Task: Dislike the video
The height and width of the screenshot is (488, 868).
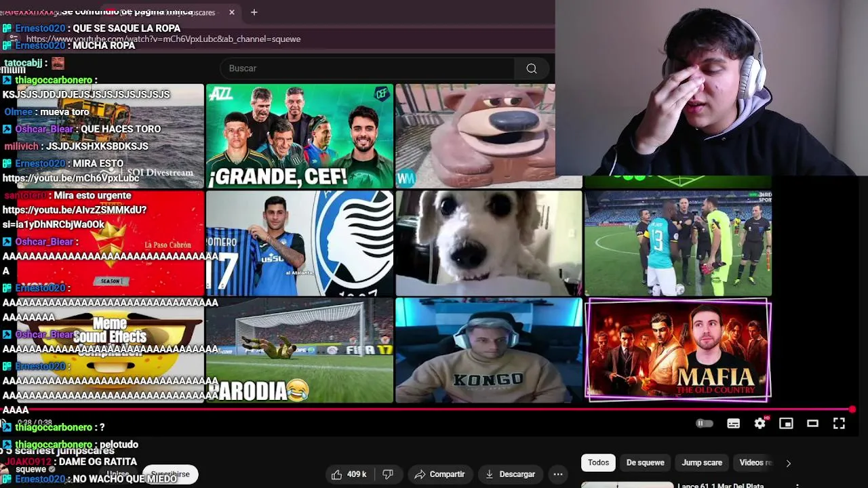Action: [x=388, y=474]
